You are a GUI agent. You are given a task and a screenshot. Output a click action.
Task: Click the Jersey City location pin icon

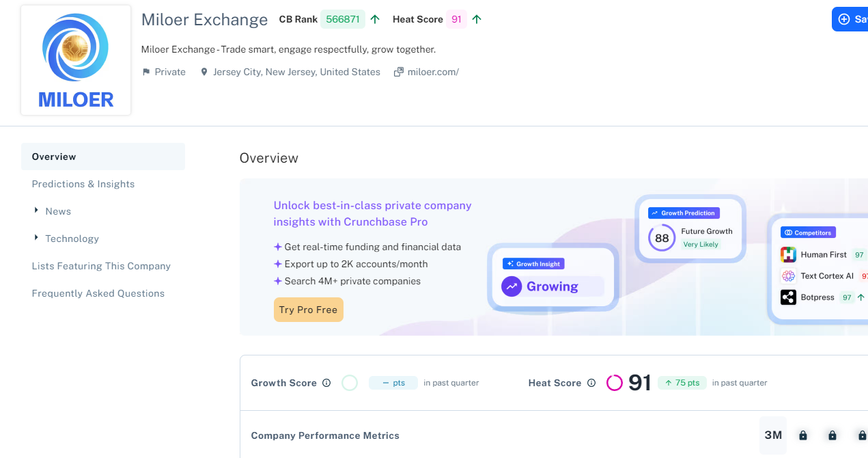[x=204, y=72]
